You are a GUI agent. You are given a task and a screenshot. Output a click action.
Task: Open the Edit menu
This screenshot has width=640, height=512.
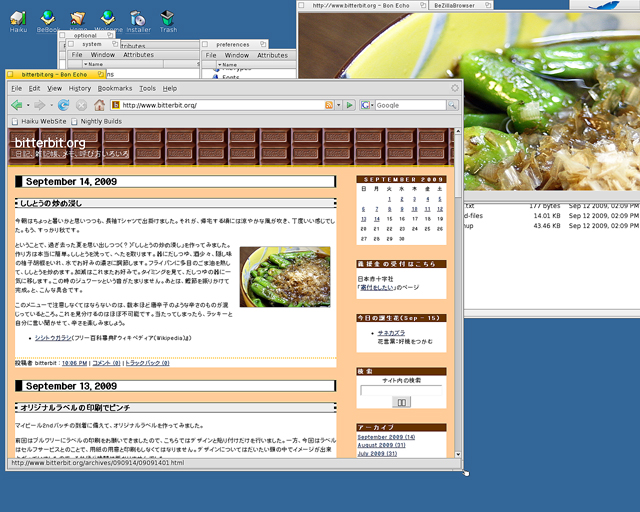34,88
